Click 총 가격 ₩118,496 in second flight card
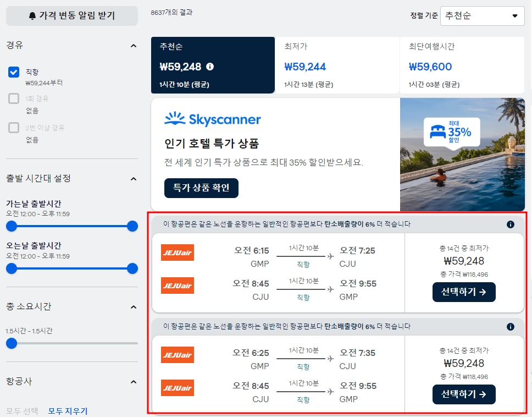This screenshot has width=532, height=417. click(464, 377)
